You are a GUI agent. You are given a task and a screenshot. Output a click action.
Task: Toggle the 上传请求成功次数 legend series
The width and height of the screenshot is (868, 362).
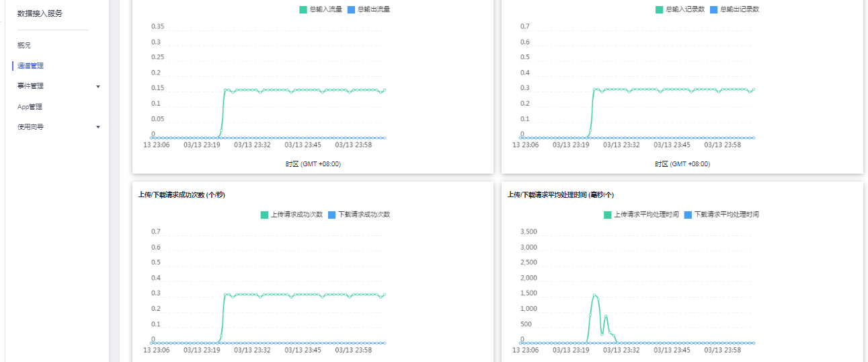291,215
